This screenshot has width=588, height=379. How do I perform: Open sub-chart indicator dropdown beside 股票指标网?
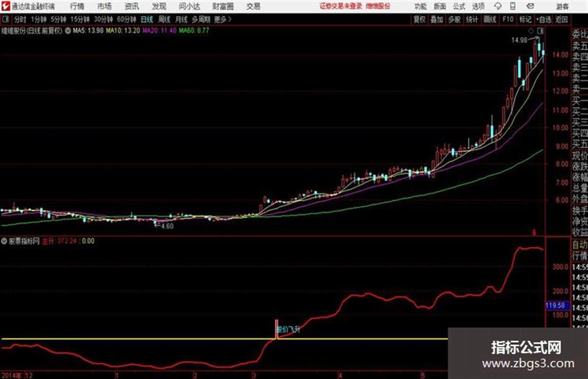coord(4,241)
